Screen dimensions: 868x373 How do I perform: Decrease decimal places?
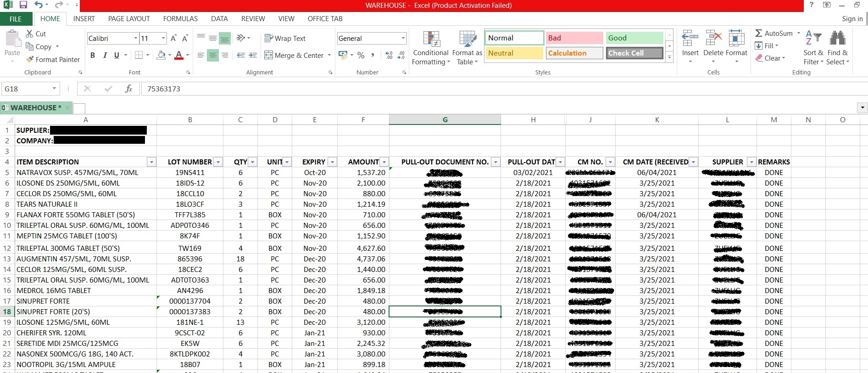pyautogui.click(x=401, y=55)
